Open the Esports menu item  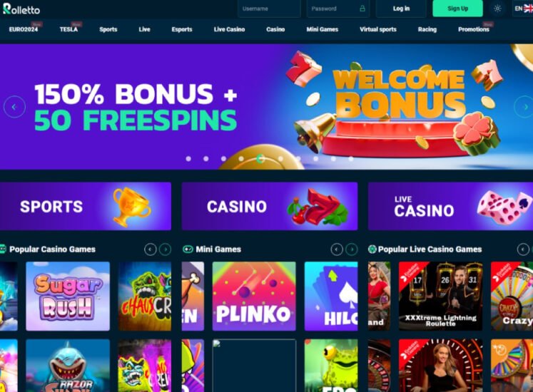click(182, 29)
